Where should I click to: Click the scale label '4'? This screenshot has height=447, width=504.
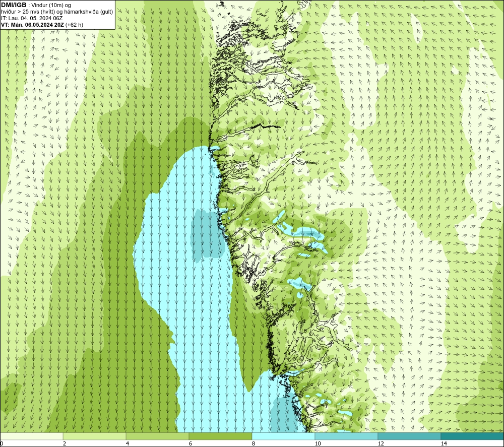click(128, 443)
